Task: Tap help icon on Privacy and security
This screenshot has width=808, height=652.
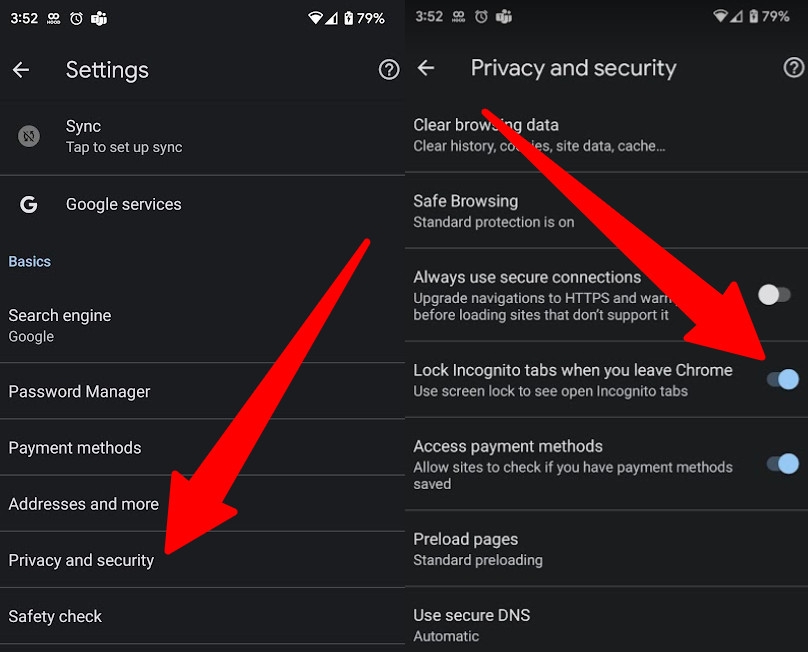Action: click(793, 68)
